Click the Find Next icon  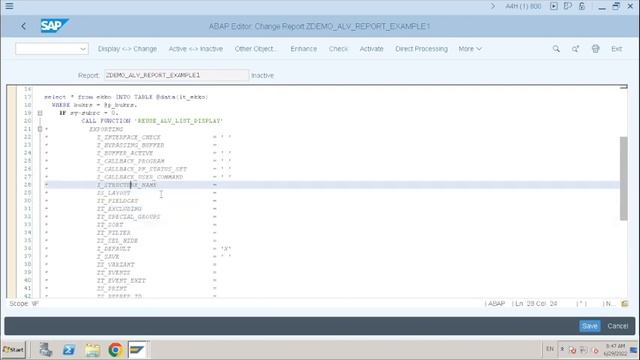576,49
